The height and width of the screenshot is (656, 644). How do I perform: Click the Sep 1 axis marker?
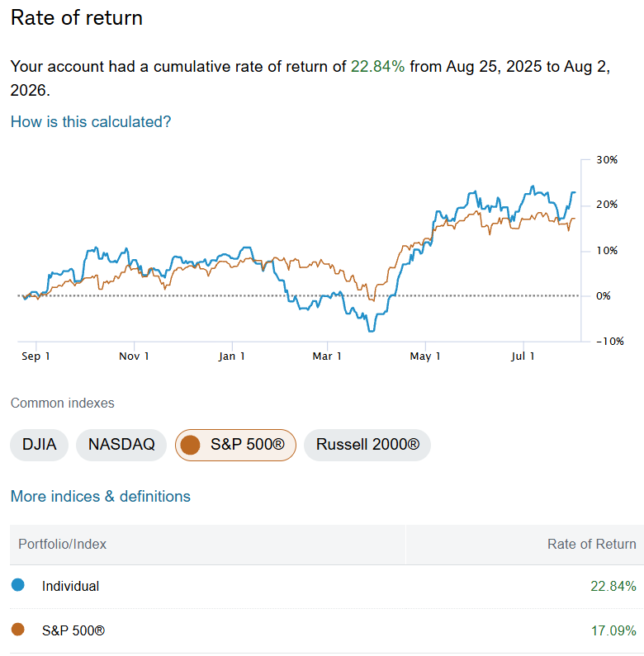tap(36, 356)
